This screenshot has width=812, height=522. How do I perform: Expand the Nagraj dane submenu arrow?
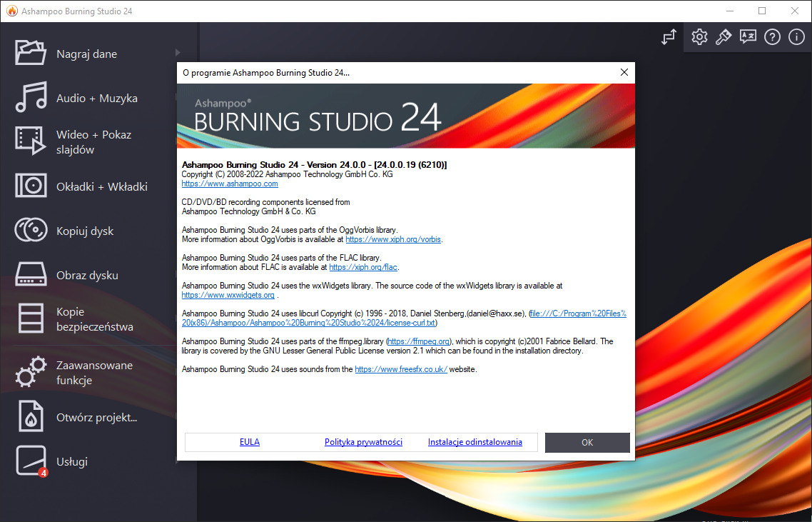point(178,52)
